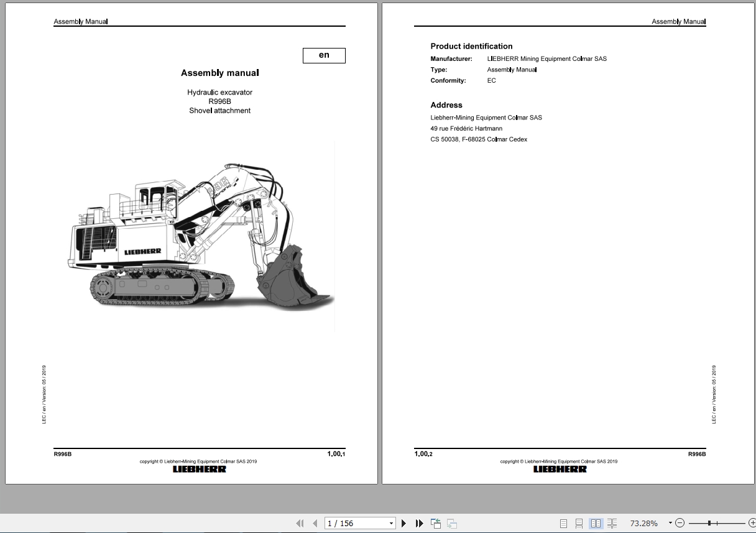Return to the previous view
The image size is (756, 533).
pos(435,523)
